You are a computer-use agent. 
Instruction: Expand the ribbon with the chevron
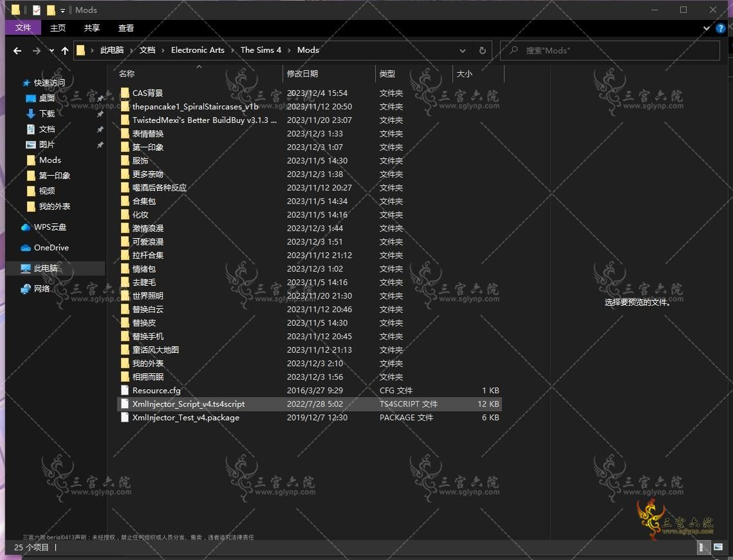click(707, 28)
